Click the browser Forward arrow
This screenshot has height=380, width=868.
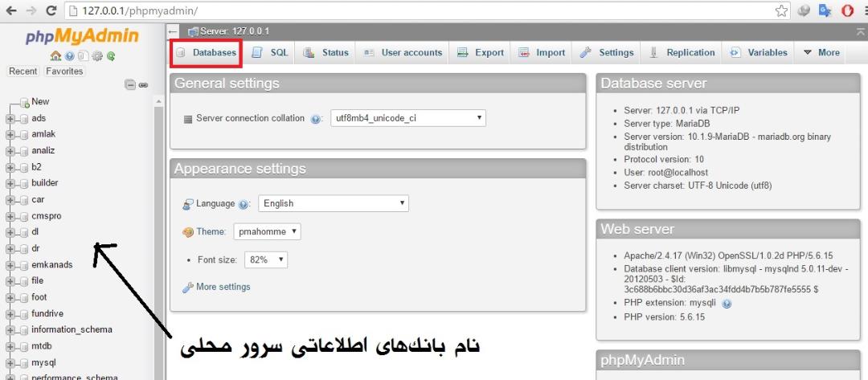coord(31,10)
